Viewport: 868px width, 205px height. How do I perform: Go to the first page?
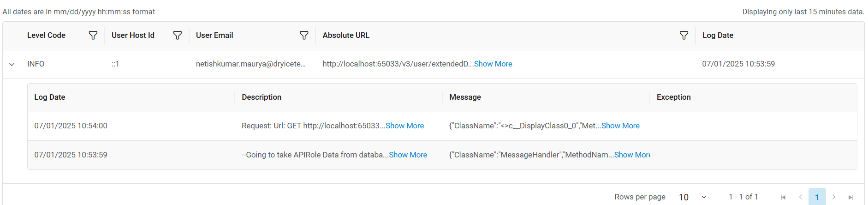click(783, 197)
